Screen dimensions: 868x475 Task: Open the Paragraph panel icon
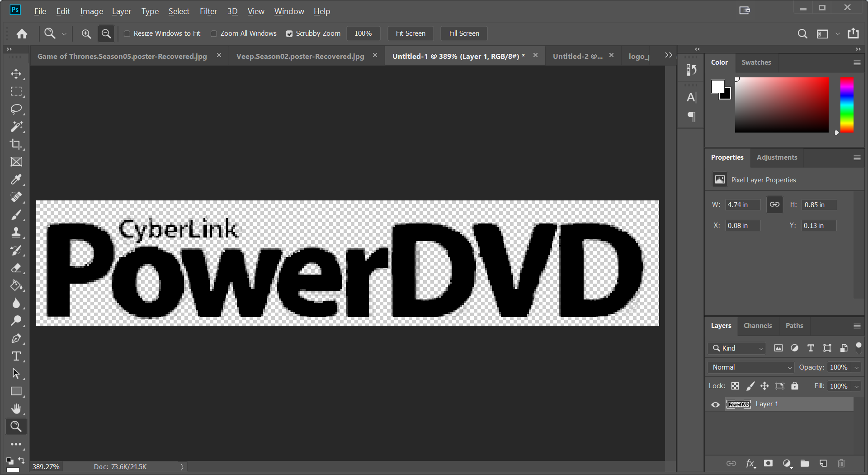point(691,117)
